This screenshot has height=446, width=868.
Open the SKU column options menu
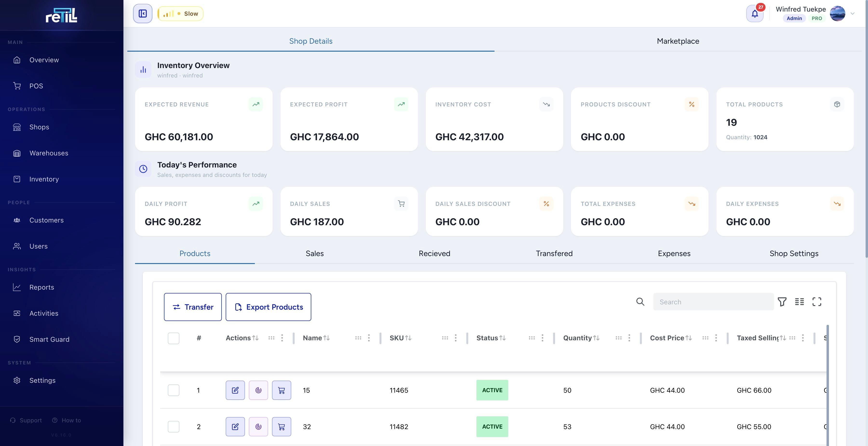point(455,338)
